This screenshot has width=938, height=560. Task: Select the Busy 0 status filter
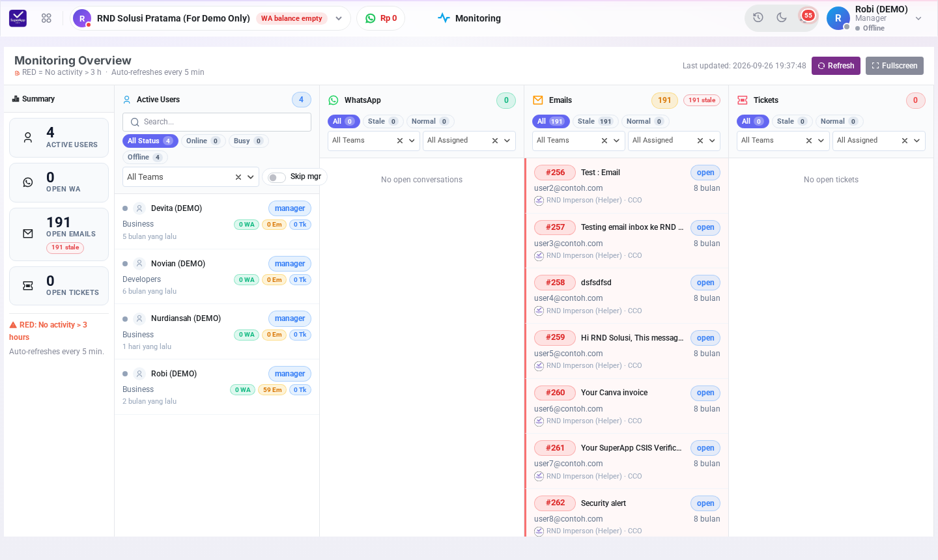248,141
